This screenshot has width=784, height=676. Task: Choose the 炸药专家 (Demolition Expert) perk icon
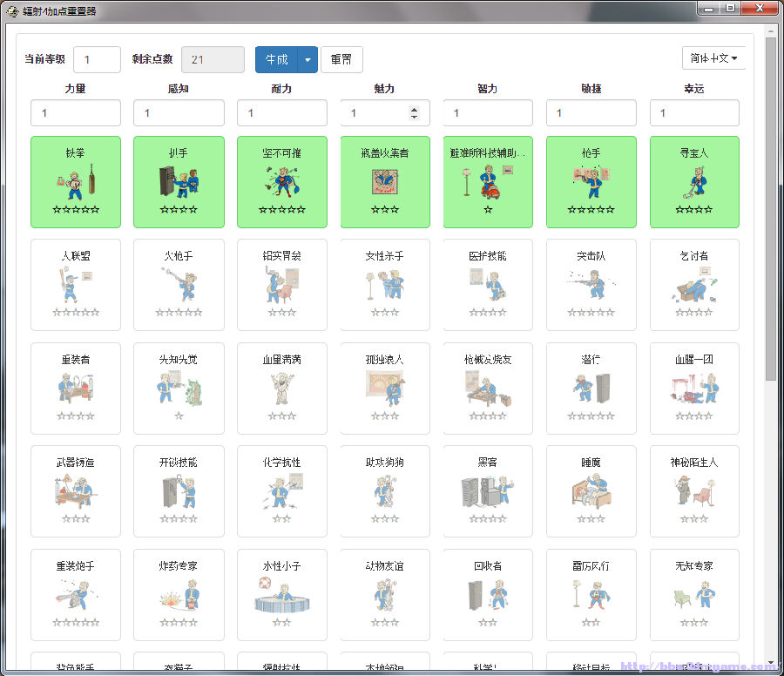pyautogui.click(x=179, y=595)
